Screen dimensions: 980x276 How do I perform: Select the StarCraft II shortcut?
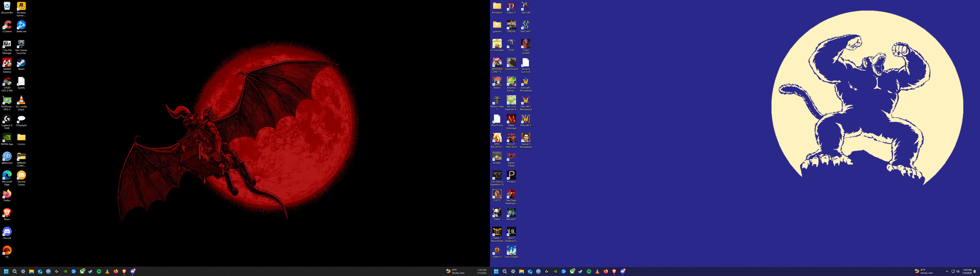pos(526,27)
